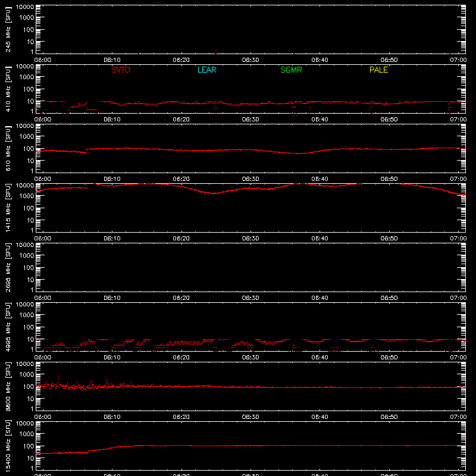Click the 100 tick label on the 4995 MHz axis
The height and width of the screenshot is (476, 476).
click(x=29, y=327)
